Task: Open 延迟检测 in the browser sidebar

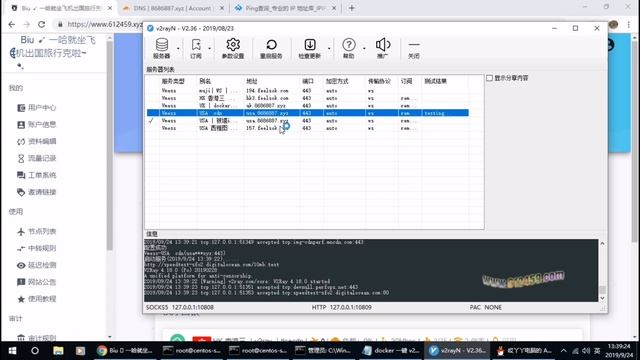Action: 36,265
